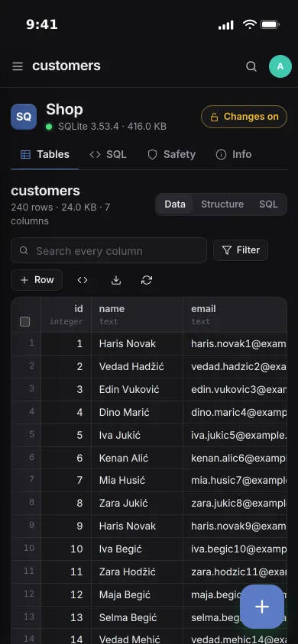The width and height of the screenshot is (298, 644).
Task: Tap the Shop database SQ icon
Action: (24, 117)
